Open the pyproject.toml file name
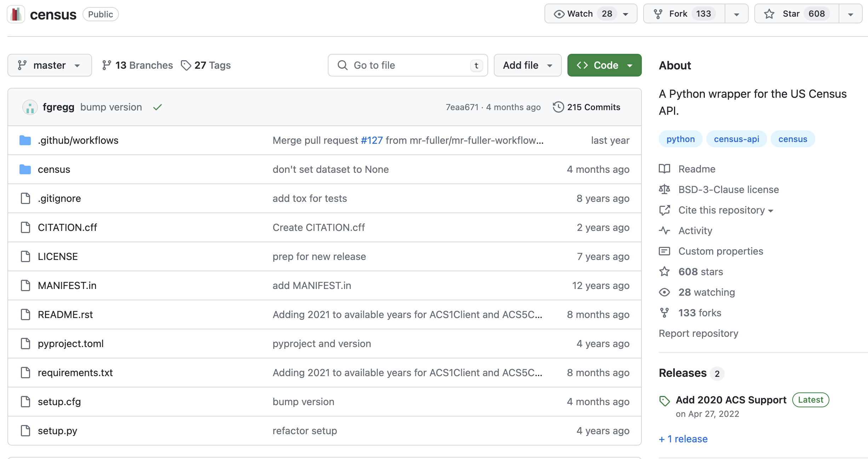The width and height of the screenshot is (868, 459). [71, 344]
